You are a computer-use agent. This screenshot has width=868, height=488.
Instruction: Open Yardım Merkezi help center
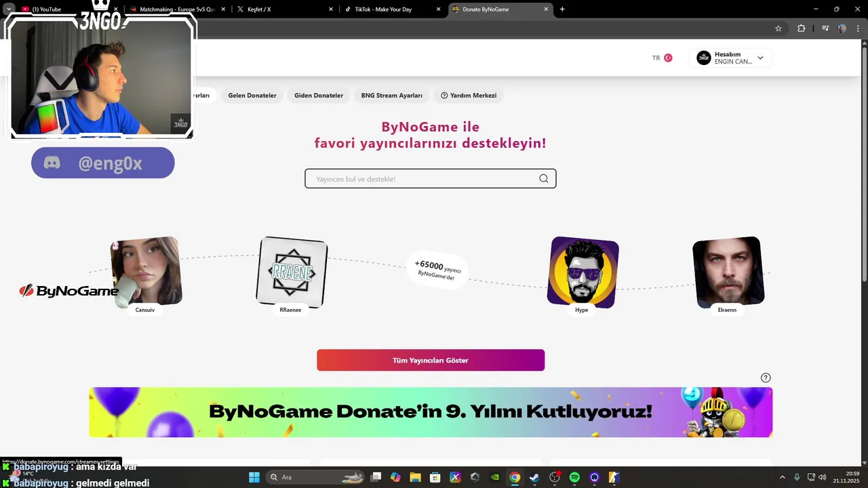[469, 96]
